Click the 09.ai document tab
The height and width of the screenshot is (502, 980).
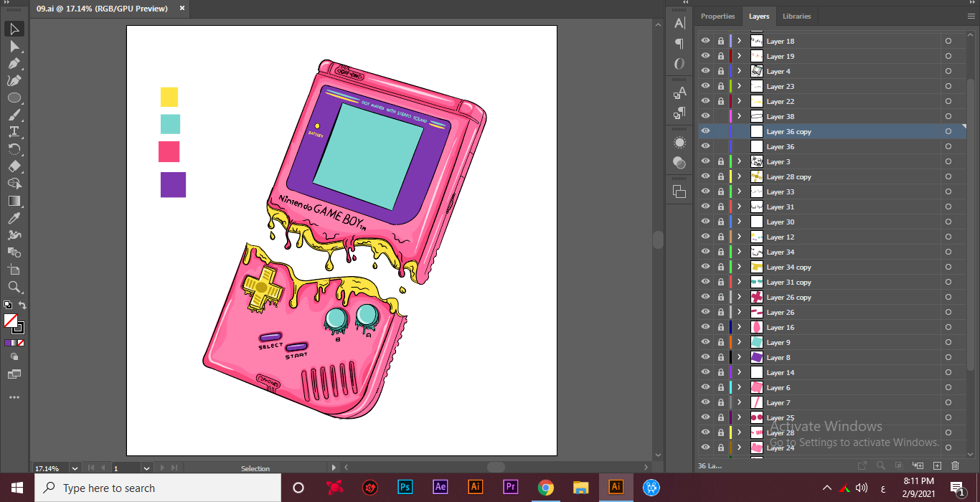[x=102, y=9]
